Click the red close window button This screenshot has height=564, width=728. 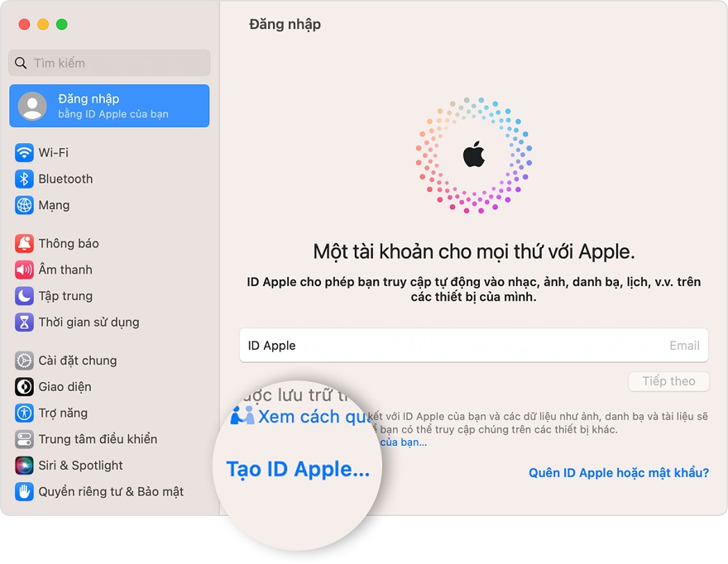coord(24,24)
